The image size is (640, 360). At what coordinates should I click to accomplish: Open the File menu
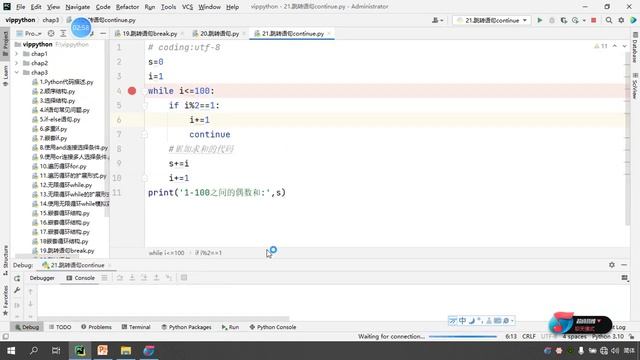coord(20,7)
